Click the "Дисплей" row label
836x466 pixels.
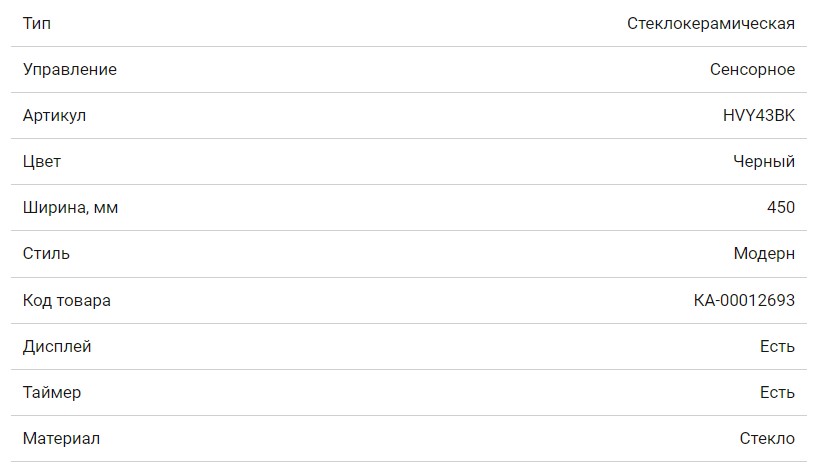tap(57, 346)
